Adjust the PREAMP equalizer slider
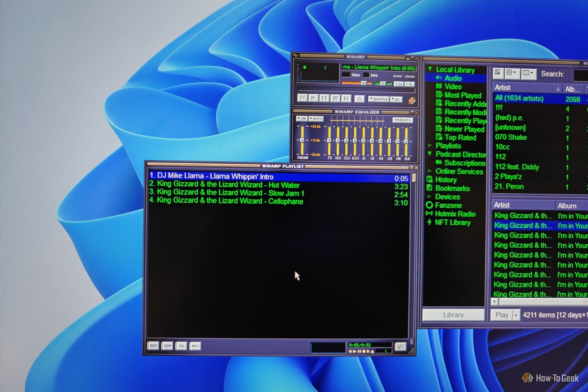Image resolution: width=588 pixels, height=392 pixels. pyautogui.click(x=302, y=140)
